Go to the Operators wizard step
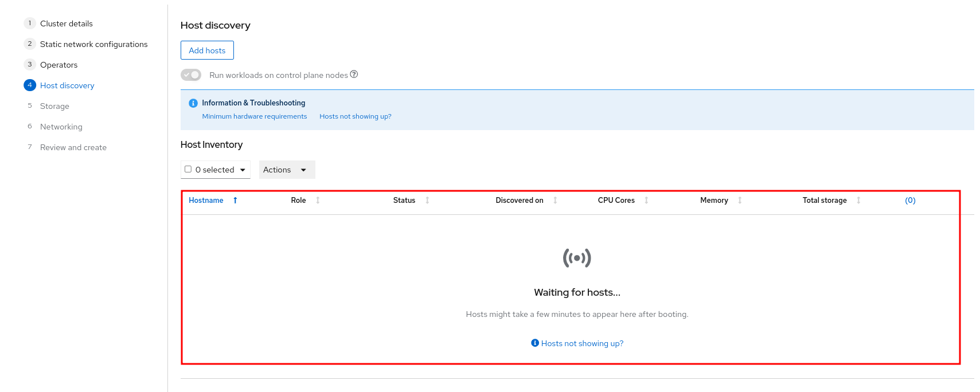Screen dimensions: 980x392 coord(58,65)
